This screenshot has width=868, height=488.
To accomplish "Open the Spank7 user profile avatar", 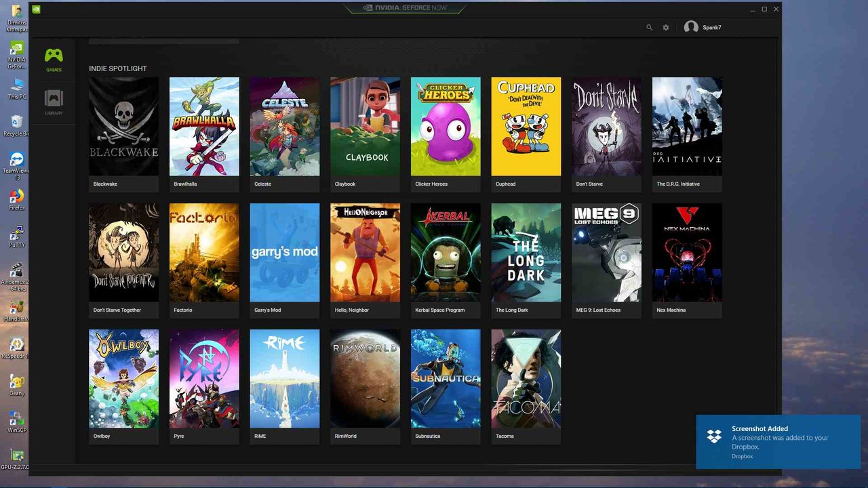I will tap(691, 27).
